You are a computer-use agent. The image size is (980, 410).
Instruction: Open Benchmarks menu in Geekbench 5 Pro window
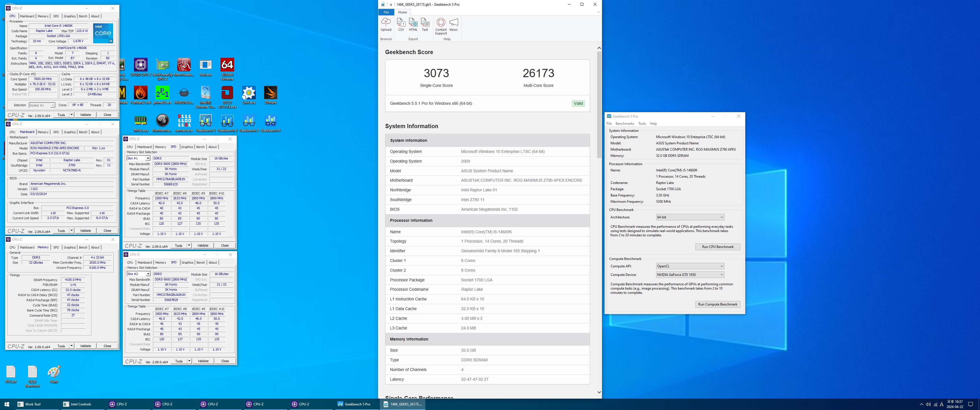click(x=625, y=124)
